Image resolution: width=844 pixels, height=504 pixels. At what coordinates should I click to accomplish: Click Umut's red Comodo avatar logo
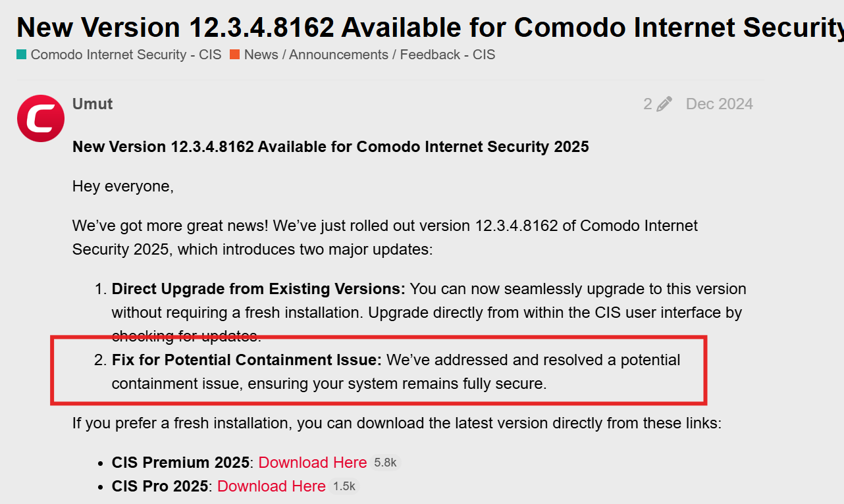click(x=41, y=118)
